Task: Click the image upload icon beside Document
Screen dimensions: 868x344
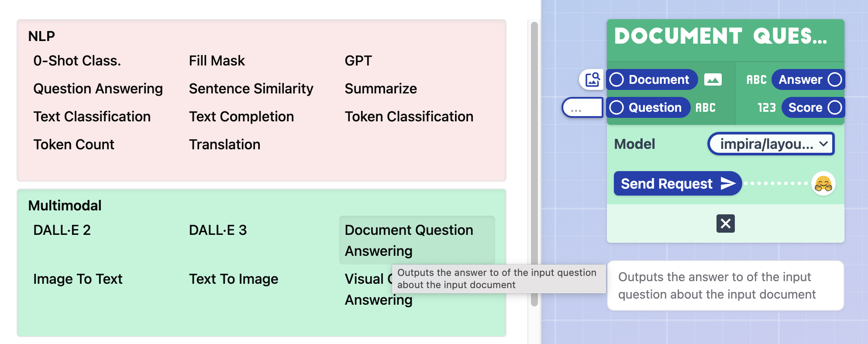Action: coord(592,79)
